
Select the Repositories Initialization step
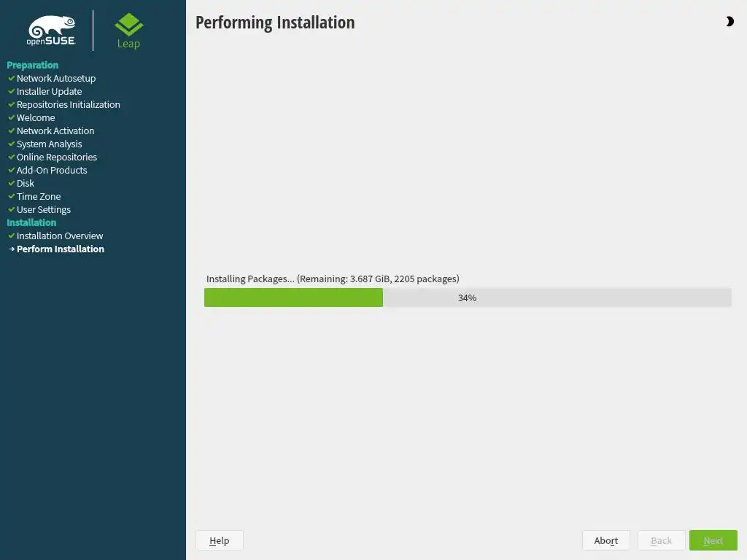coord(68,104)
